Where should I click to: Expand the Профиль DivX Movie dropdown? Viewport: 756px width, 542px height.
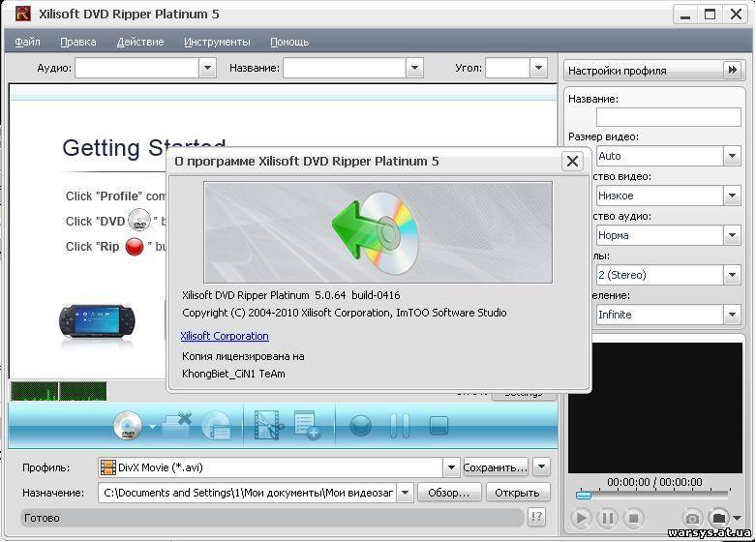451,467
